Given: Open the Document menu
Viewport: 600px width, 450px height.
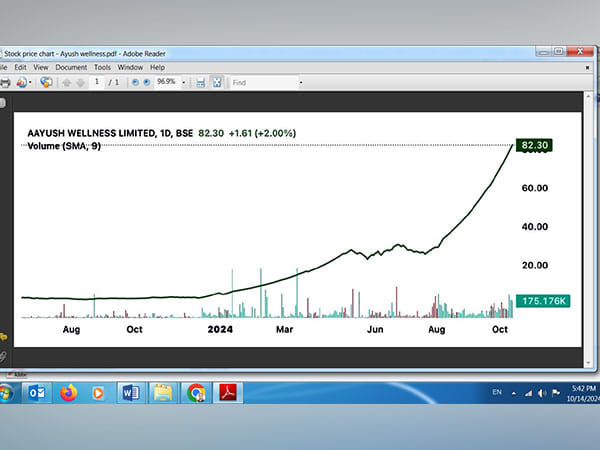Looking at the screenshot, I should (x=71, y=67).
